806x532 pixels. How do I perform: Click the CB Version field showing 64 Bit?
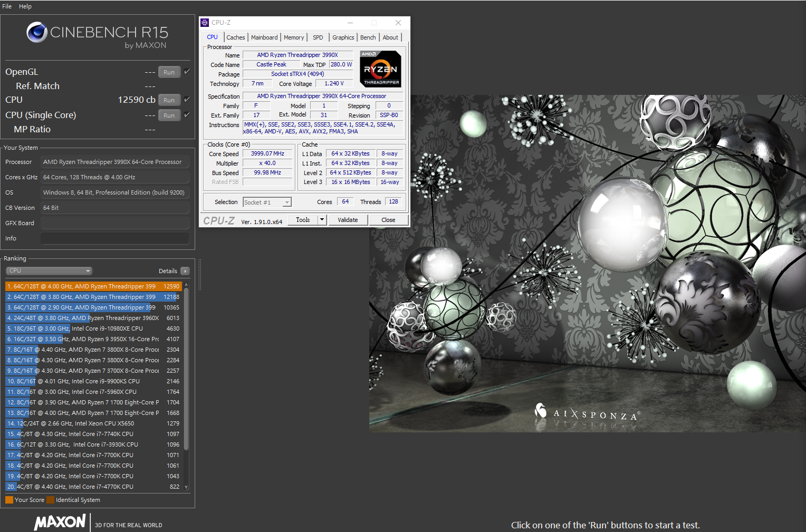115,208
